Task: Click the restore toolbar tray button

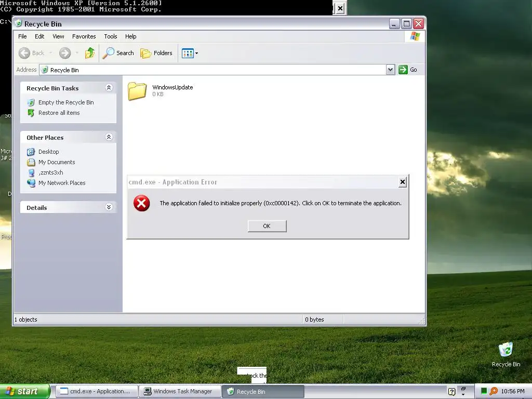Action: [x=463, y=389]
